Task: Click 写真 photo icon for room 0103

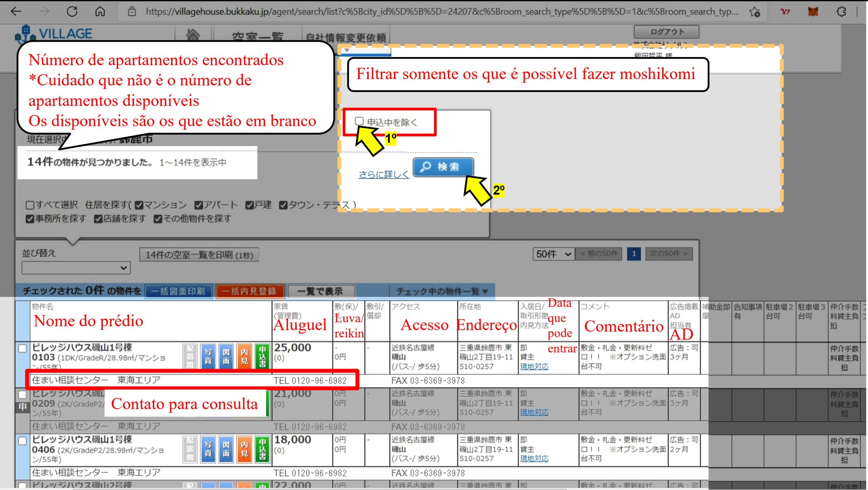Action: pos(208,356)
